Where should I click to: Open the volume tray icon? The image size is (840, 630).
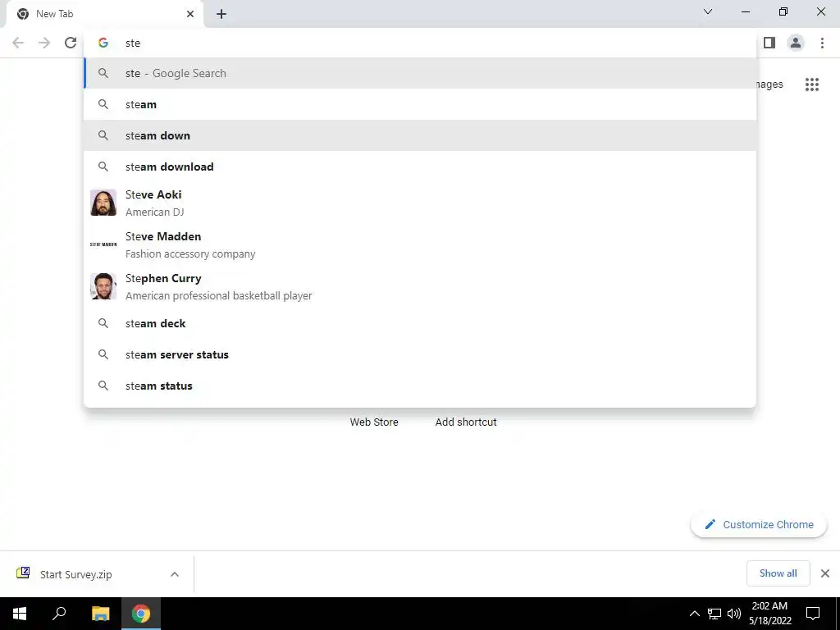click(x=734, y=614)
